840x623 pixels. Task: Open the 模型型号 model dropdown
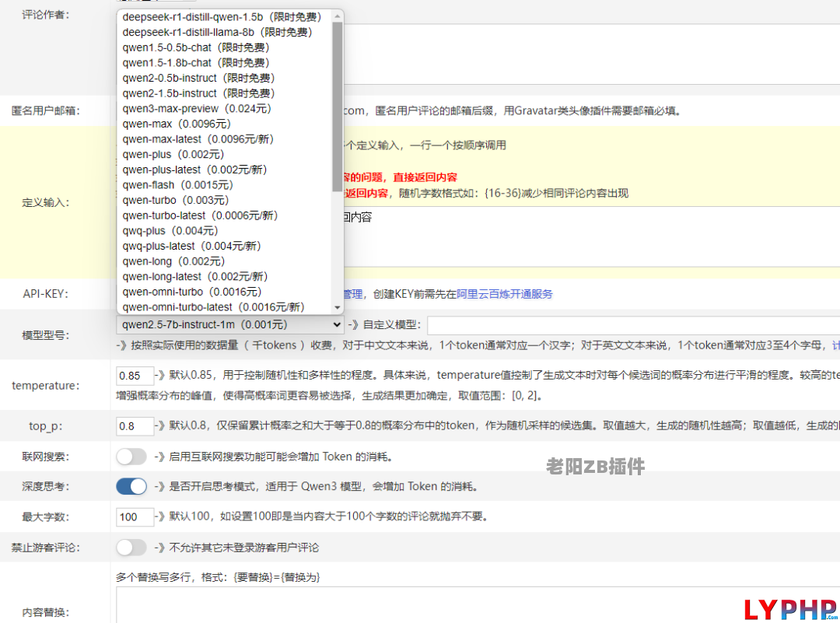pos(229,324)
